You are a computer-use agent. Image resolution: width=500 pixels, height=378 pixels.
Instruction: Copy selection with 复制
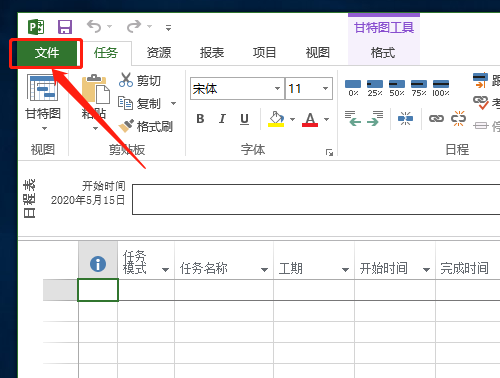click(140, 103)
